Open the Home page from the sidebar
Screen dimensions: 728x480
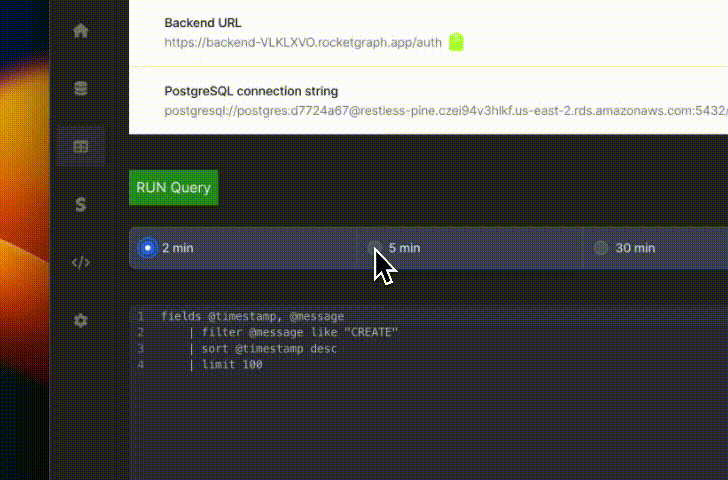click(81, 31)
